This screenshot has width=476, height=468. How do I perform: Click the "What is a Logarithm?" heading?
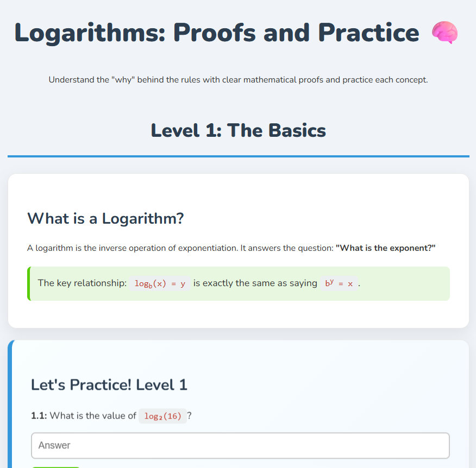click(x=105, y=218)
